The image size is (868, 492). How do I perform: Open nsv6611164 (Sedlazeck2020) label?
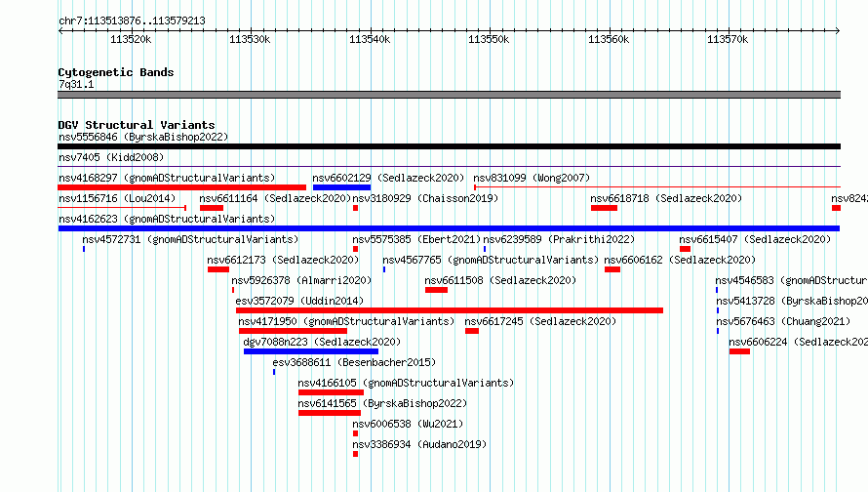click(x=275, y=198)
